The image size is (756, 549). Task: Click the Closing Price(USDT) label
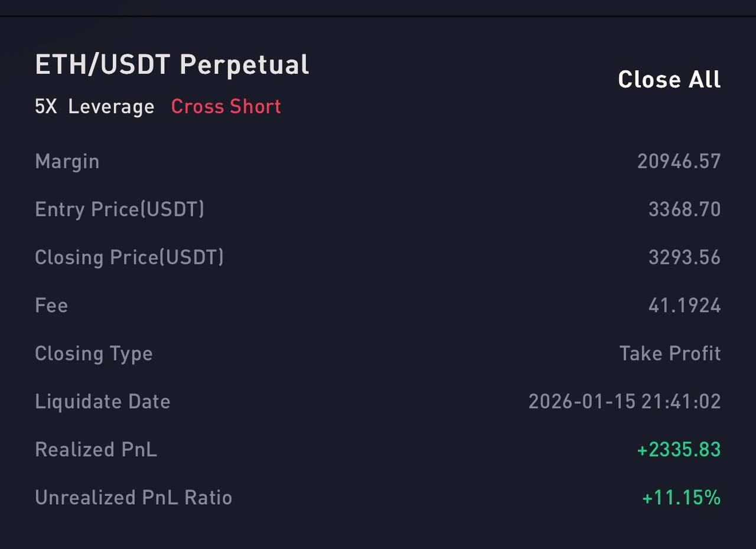click(129, 257)
